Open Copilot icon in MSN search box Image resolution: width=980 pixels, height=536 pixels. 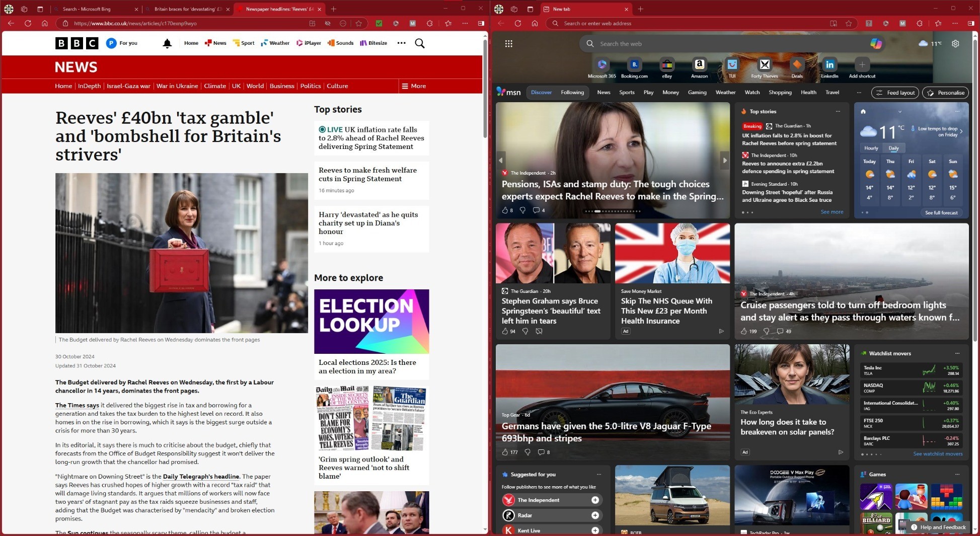coord(876,44)
